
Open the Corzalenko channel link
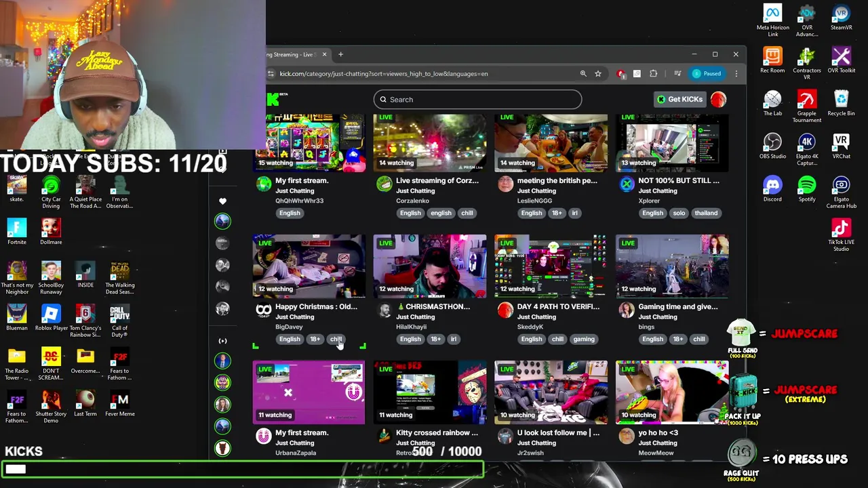point(412,201)
